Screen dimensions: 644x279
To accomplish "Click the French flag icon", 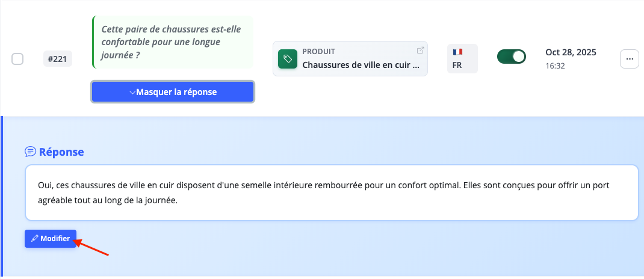I will pyautogui.click(x=457, y=52).
